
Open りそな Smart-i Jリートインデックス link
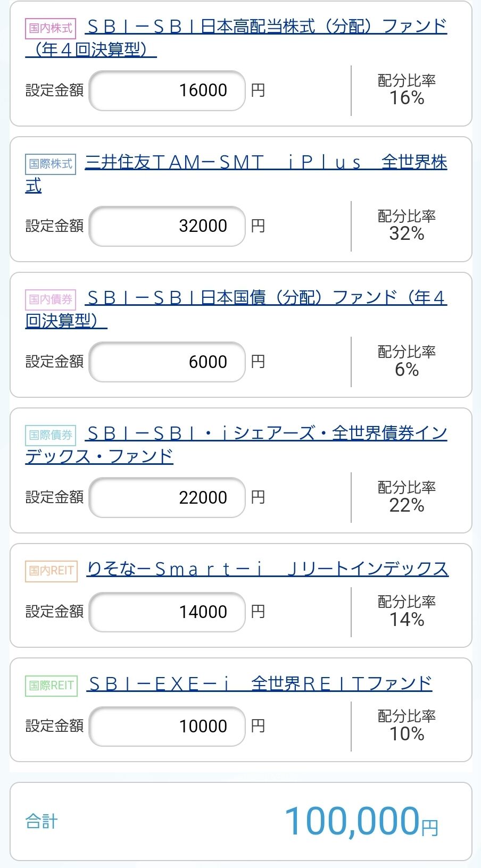coord(267,569)
